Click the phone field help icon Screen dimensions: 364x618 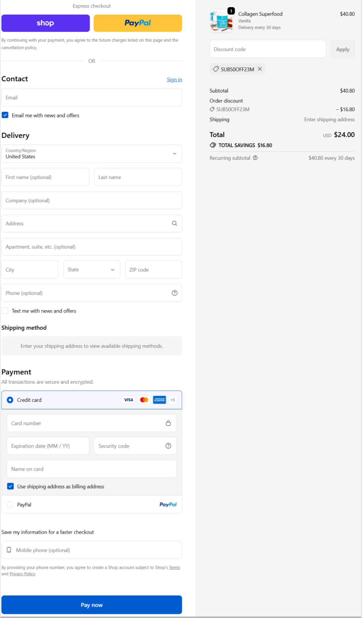(174, 293)
